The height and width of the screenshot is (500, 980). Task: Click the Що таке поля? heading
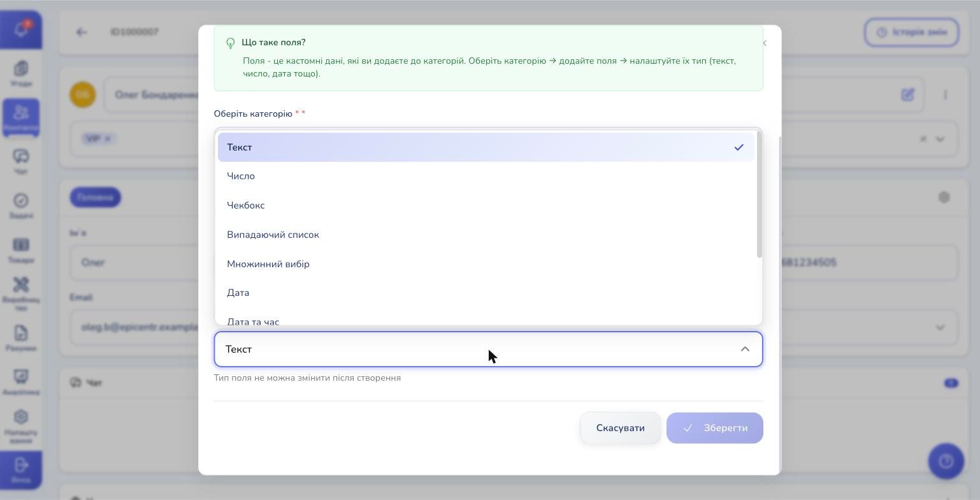point(273,42)
